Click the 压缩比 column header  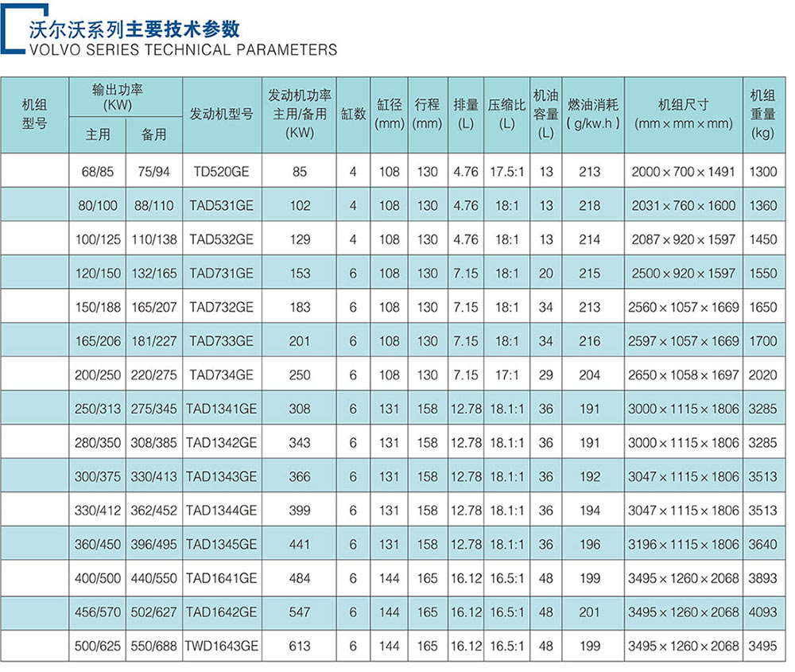pos(506,114)
